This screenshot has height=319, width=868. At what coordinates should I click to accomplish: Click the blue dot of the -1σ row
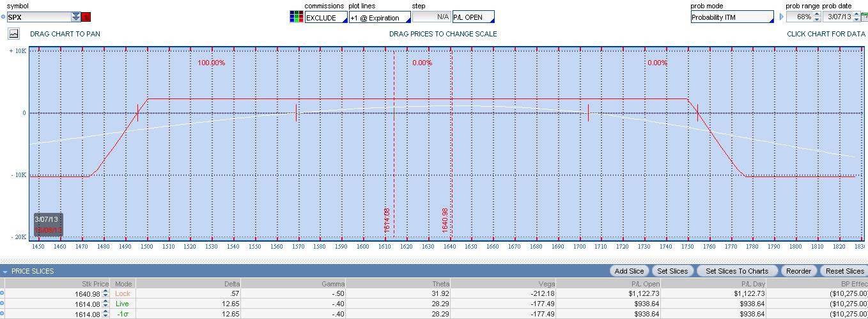[x=2, y=314]
